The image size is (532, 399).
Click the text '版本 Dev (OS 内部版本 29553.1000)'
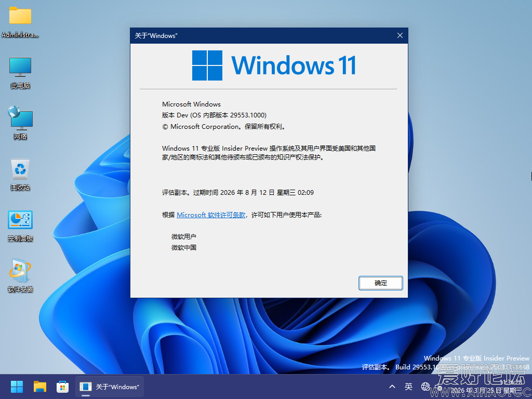coord(214,115)
